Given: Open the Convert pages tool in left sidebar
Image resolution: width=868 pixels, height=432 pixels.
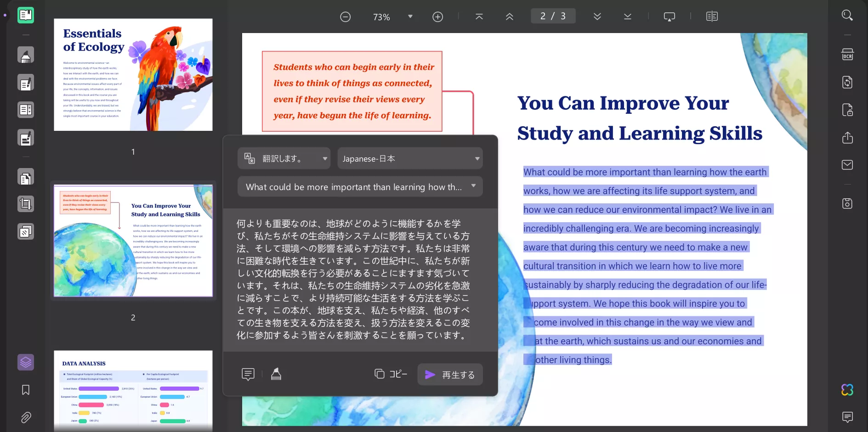Looking at the screenshot, I should [26, 177].
